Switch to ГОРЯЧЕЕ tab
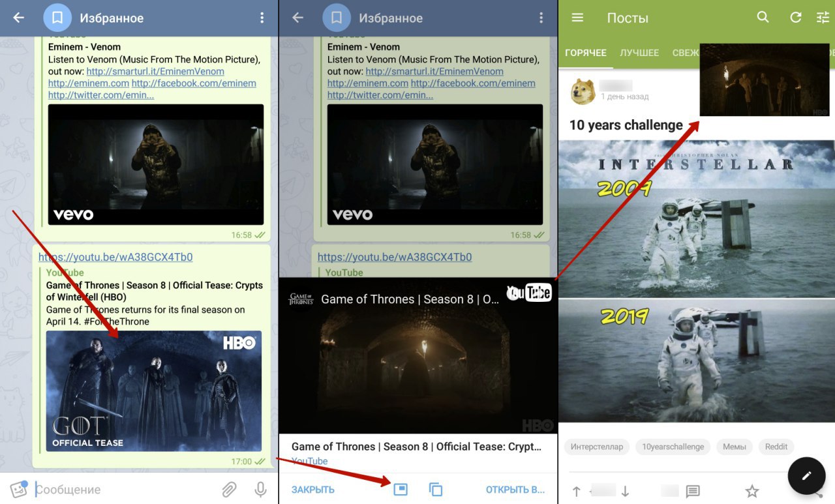 tap(586, 53)
